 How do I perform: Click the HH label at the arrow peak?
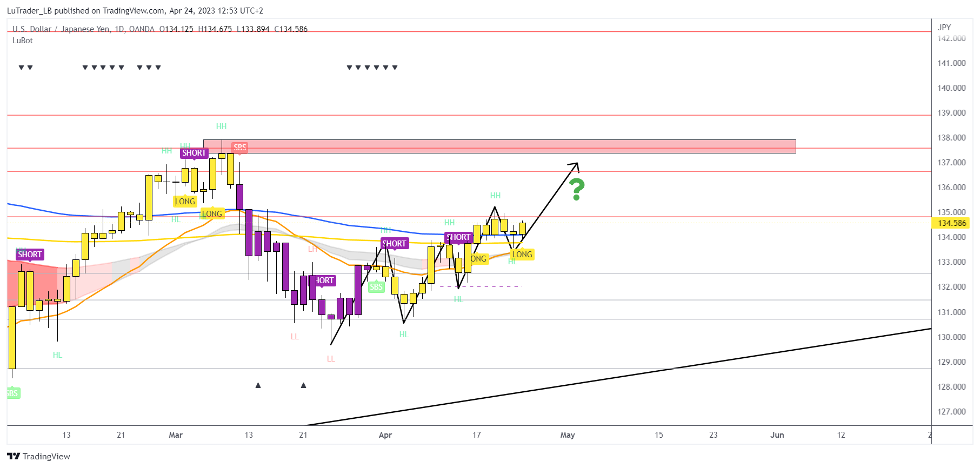click(x=495, y=196)
